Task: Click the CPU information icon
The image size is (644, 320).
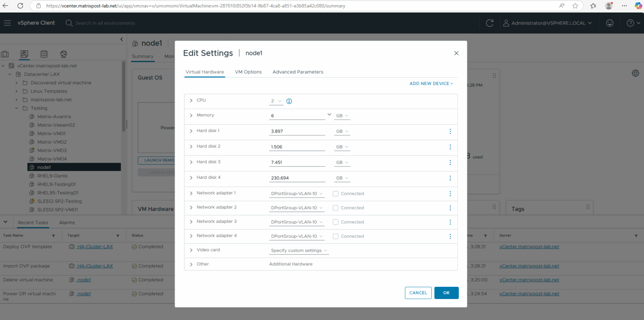Action: point(289,101)
